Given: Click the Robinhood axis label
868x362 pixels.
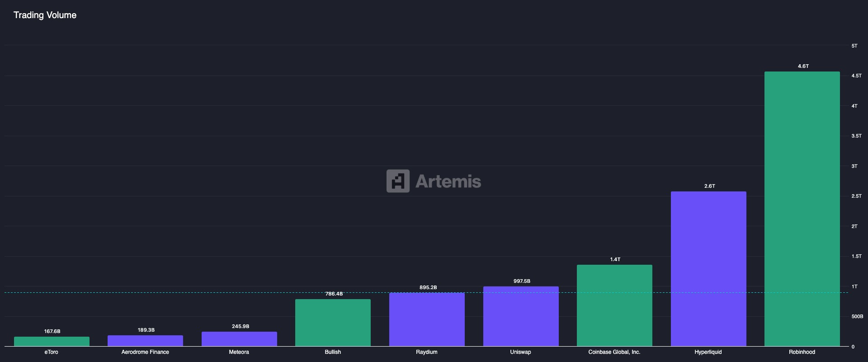Looking at the screenshot, I should coord(802,352).
